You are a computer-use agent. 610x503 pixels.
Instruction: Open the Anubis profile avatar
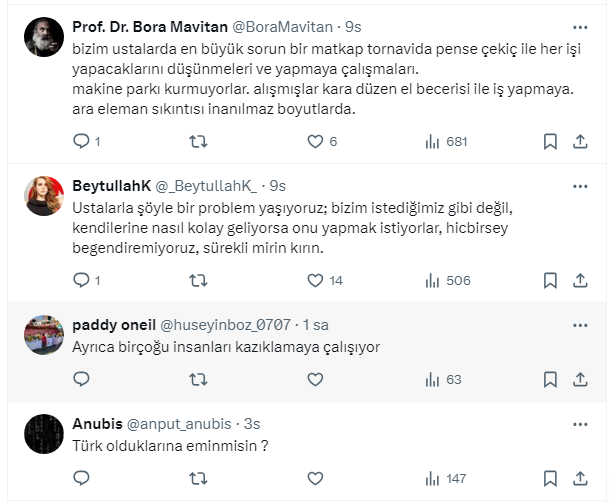pos(45,433)
